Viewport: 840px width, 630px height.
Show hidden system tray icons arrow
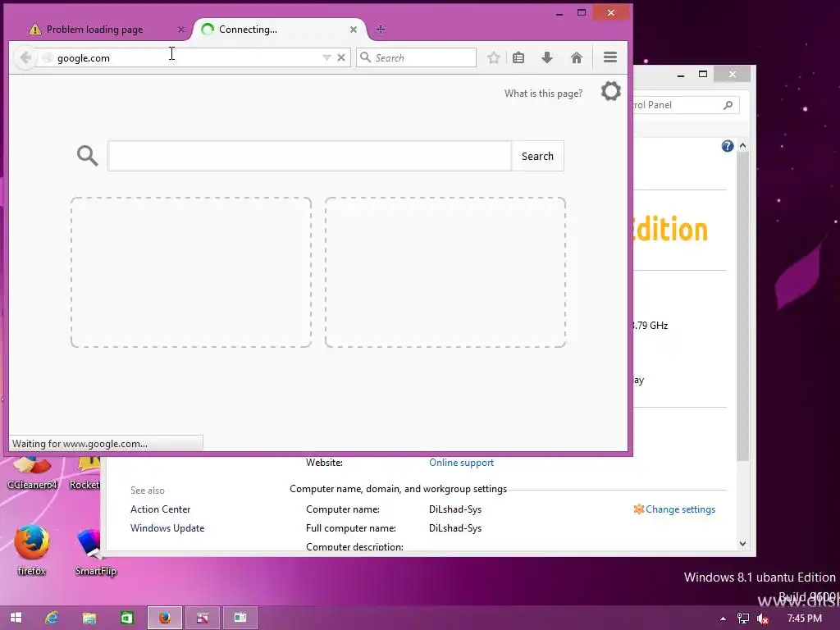pyautogui.click(x=723, y=619)
